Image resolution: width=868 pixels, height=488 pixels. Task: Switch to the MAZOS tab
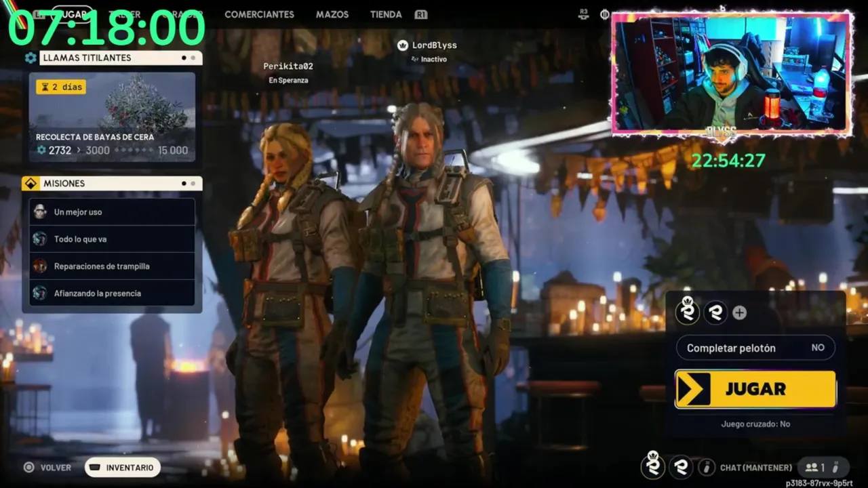pyautogui.click(x=332, y=14)
